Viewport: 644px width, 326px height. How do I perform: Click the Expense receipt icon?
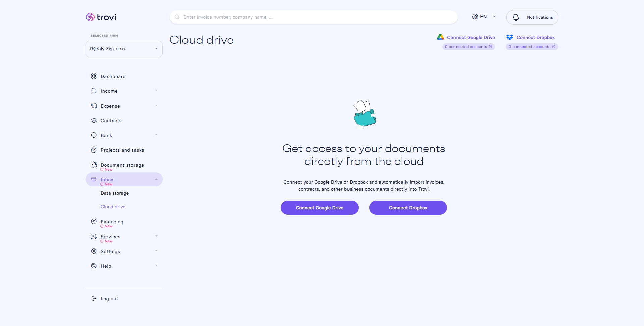coord(94,106)
